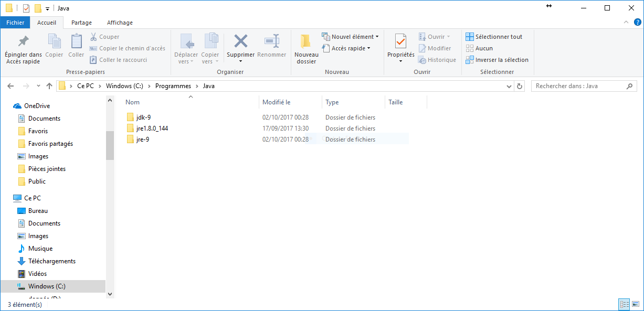Viewport: 644px width, 311px height.
Task: Click the navigation pane vertical scrollbar
Action: pyautogui.click(x=110, y=145)
